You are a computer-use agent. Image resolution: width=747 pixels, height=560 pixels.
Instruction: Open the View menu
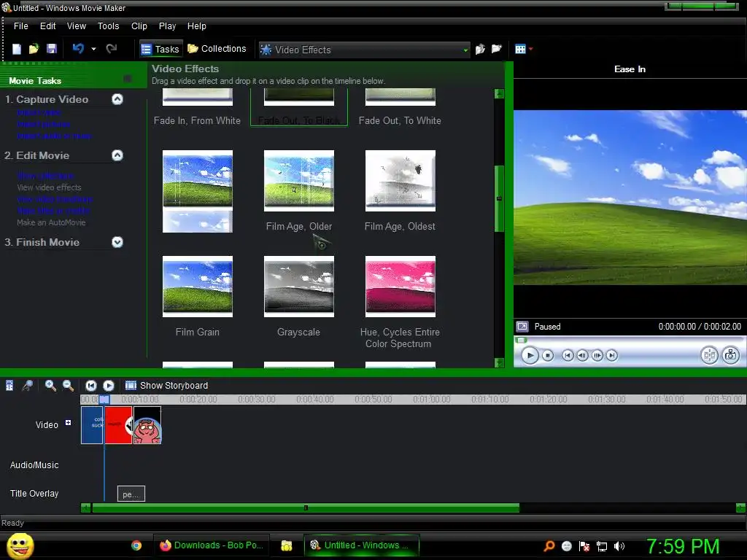(76, 26)
